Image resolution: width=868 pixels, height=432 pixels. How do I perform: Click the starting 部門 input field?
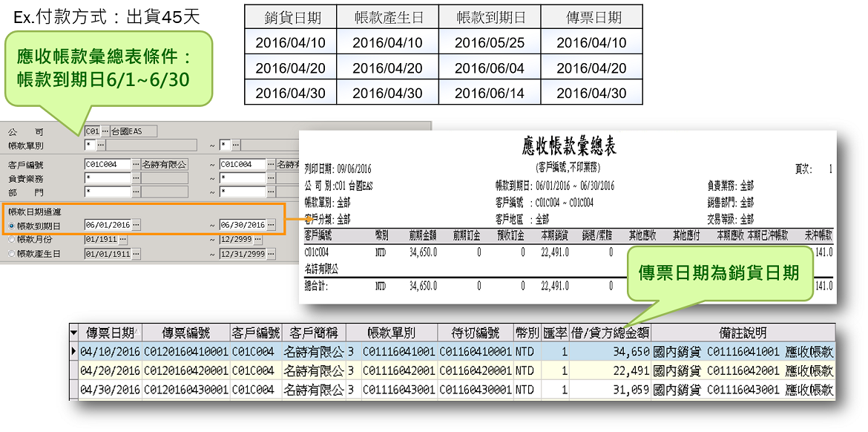tap(108, 191)
